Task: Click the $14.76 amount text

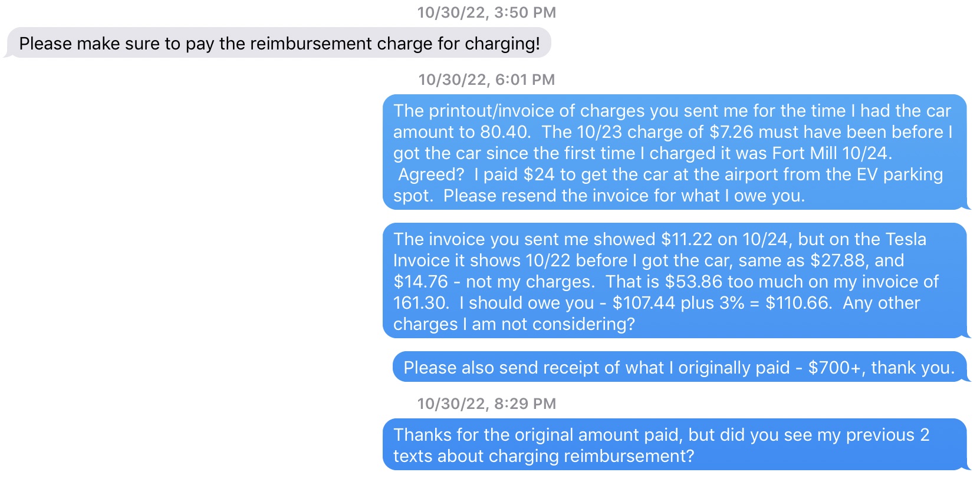Action: (x=421, y=282)
